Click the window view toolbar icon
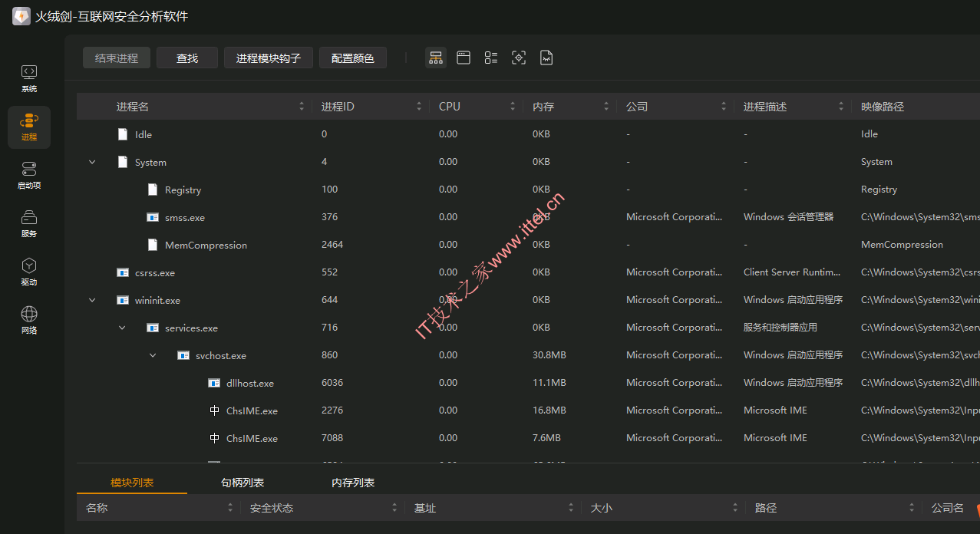This screenshot has height=534, width=980. coord(464,58)
